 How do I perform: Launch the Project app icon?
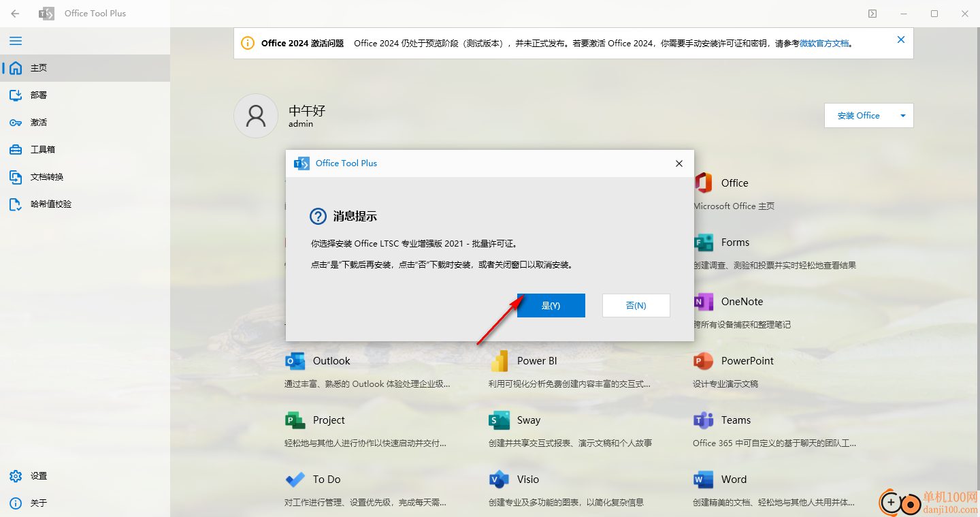[x=295, y=420]
